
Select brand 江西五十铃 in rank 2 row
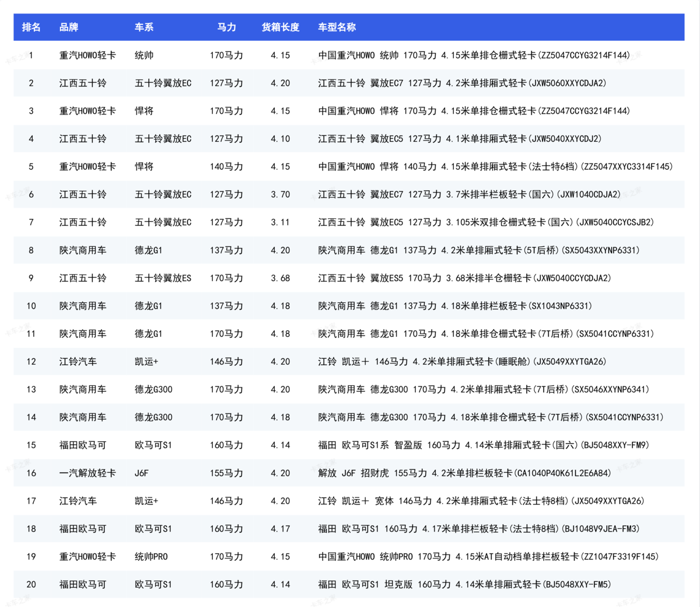pyautogui.click(x=83, y=83)
